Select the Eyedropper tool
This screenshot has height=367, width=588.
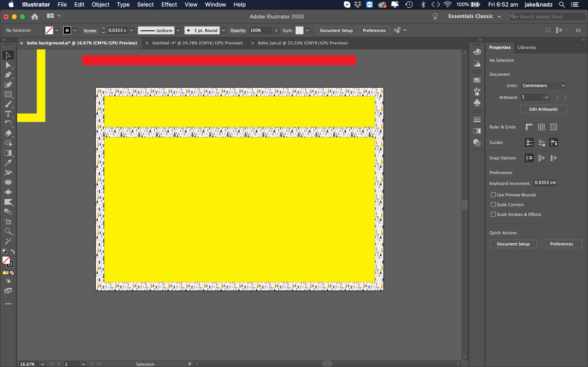[8, 163]
